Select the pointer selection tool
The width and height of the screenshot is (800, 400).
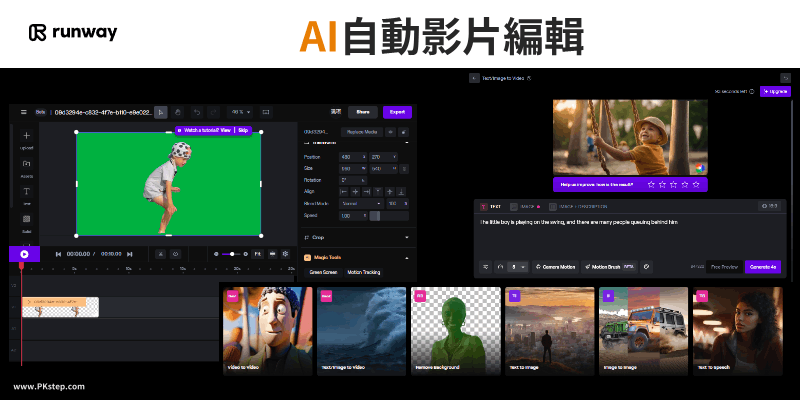[x=161, y=112]
